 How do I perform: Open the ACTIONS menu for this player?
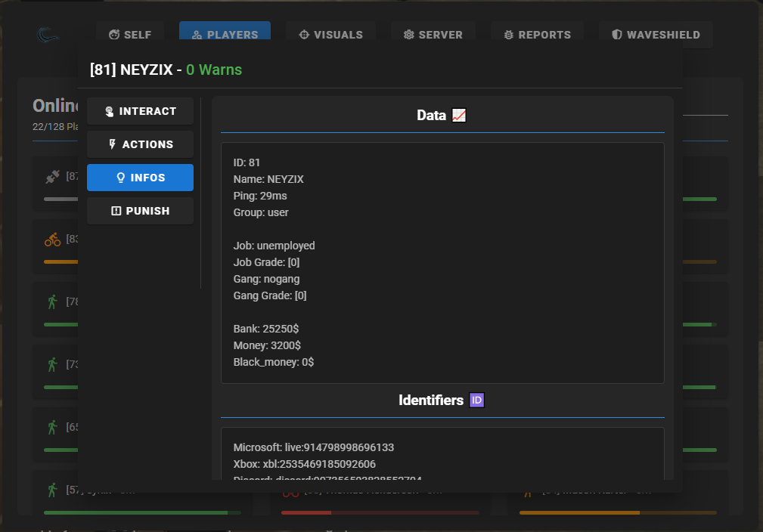[139, 144]
